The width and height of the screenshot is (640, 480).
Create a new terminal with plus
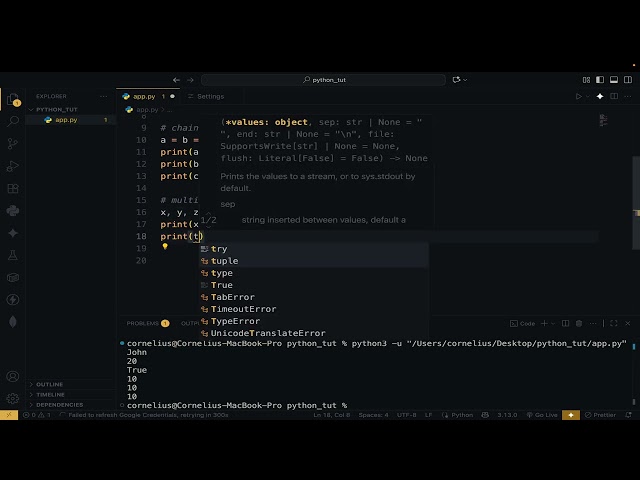(544, 323)
